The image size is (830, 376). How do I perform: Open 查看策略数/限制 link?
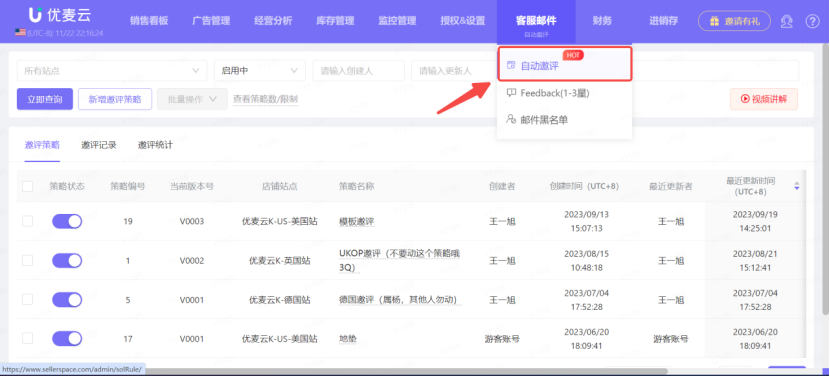266,99
